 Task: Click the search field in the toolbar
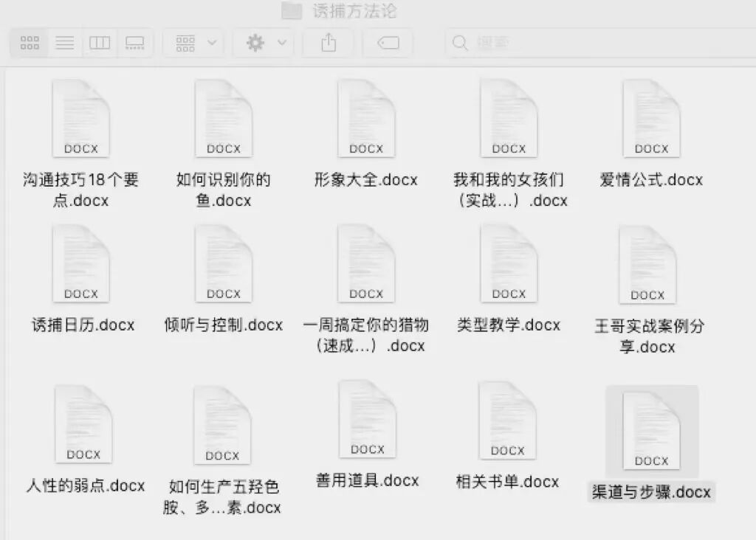pyautogui.click(x=600, y=43)
